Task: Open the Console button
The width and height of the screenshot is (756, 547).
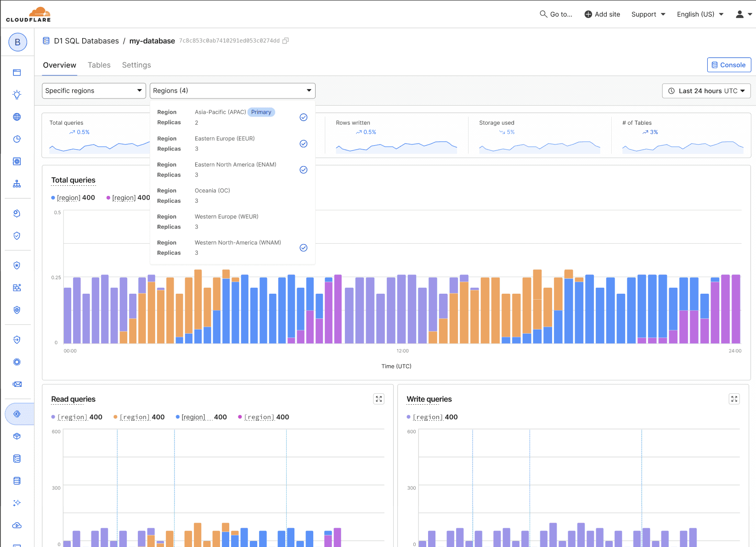Action: (729, 65)
